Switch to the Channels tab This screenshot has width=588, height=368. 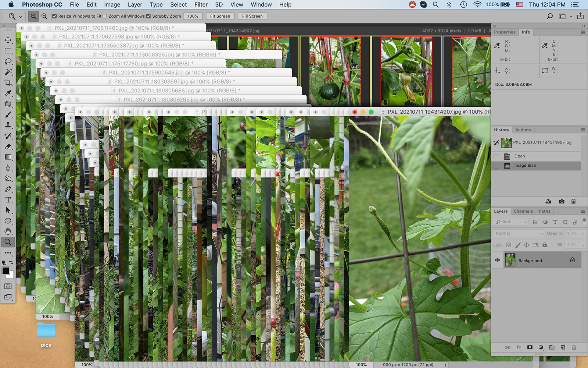point(523,211)
